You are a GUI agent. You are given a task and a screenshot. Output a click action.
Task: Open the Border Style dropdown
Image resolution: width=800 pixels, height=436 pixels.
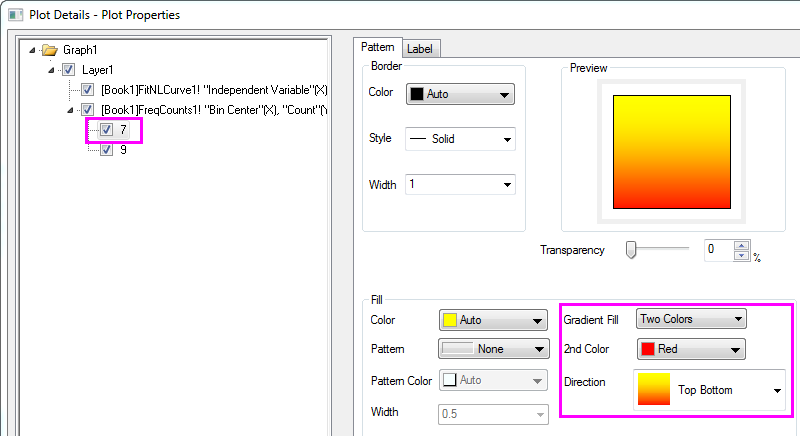(459, 139)
